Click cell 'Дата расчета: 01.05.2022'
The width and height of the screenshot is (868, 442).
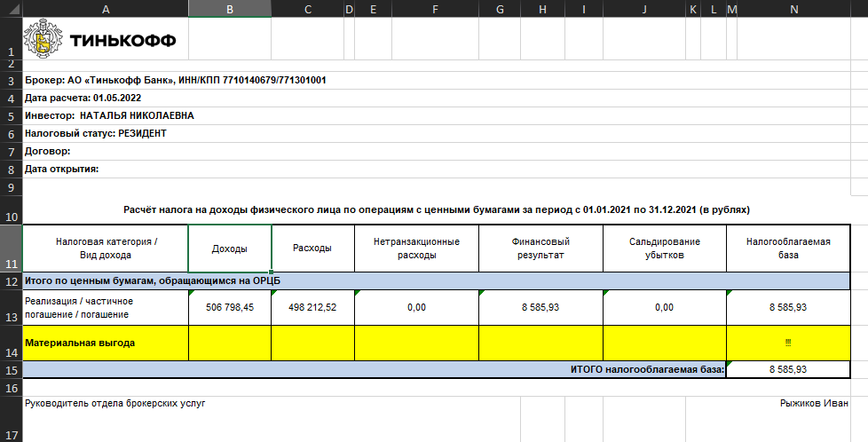point(436,98)
